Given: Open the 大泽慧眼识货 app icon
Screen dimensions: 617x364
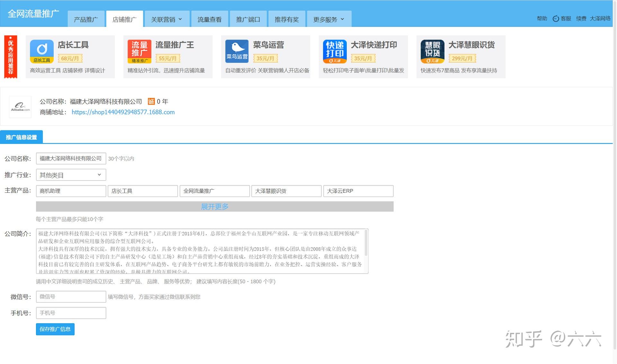Looking at the screenshot, I should point(433,51).
